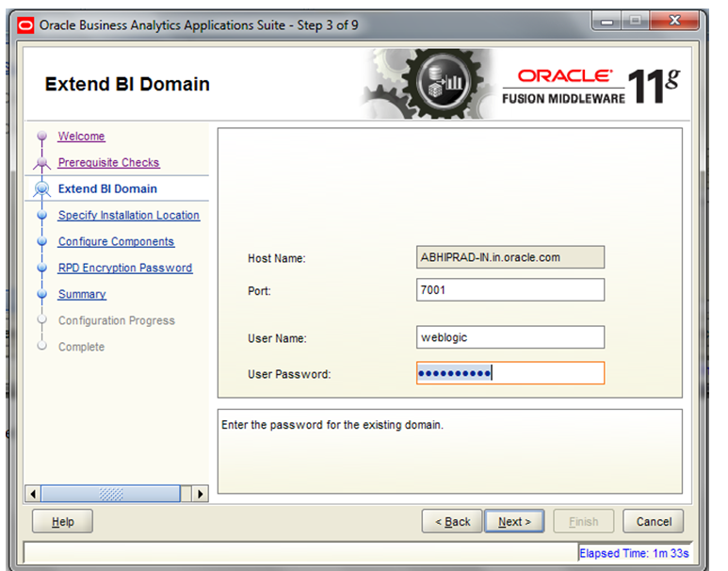Screen dimensions: 728x571
Task: Click the disabled Finish button
Action: [x=584, y=522]
